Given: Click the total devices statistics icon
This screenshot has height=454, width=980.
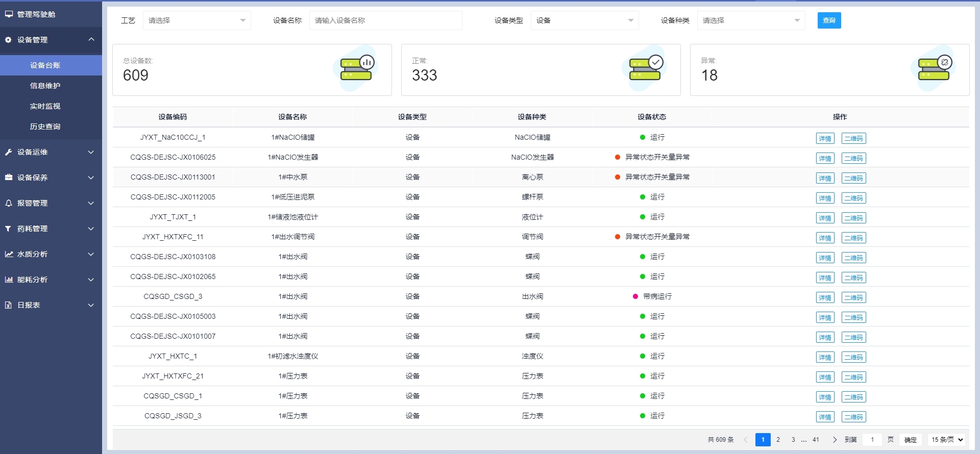Looking at the screenshot, I should pos(357,69).
